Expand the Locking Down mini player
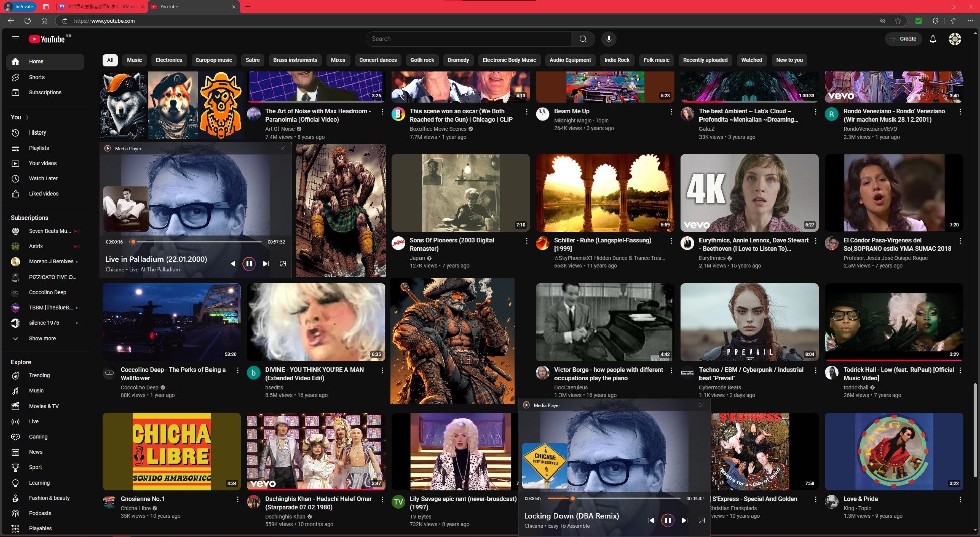Image resolution: width=980 pixels, height=537 pixels. click(x=702, y=520)
